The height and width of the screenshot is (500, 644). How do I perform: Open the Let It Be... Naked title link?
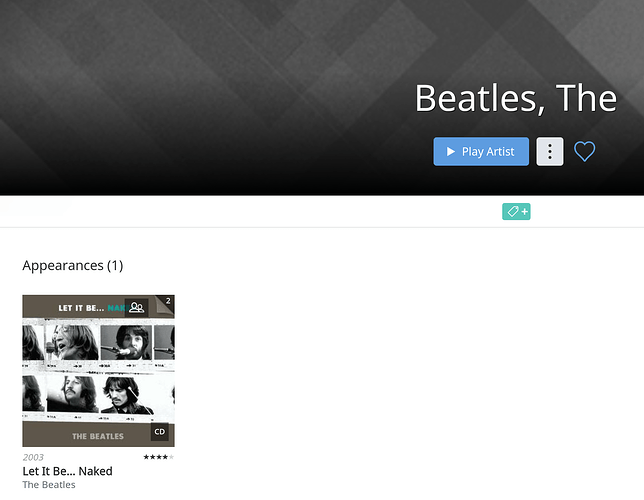67,471
